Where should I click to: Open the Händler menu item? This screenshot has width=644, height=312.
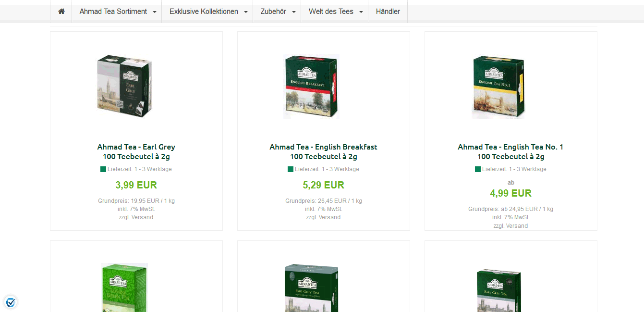[x=388, y=12]
